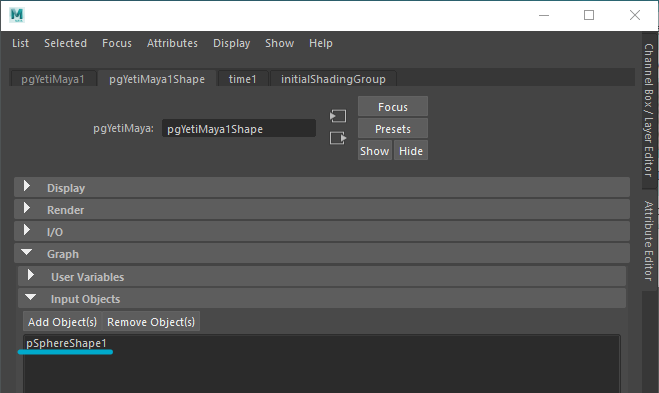Minimize the Maya window
This screenshot has width=659, height=393.
[544, 15]
